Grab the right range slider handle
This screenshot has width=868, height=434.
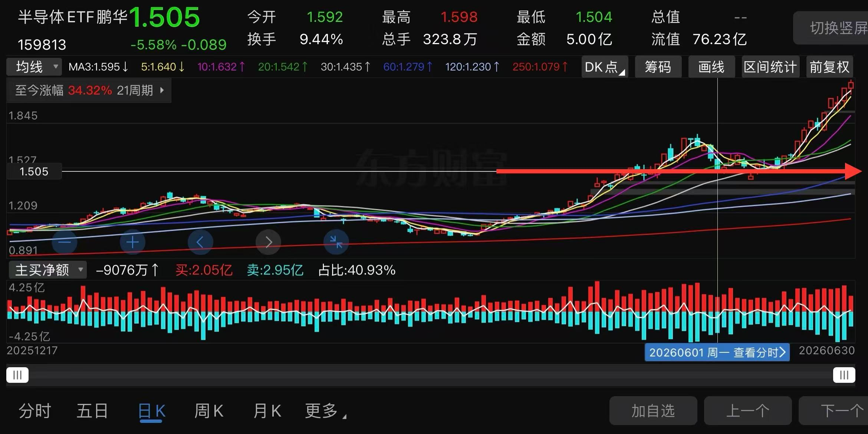click(844, 375)
